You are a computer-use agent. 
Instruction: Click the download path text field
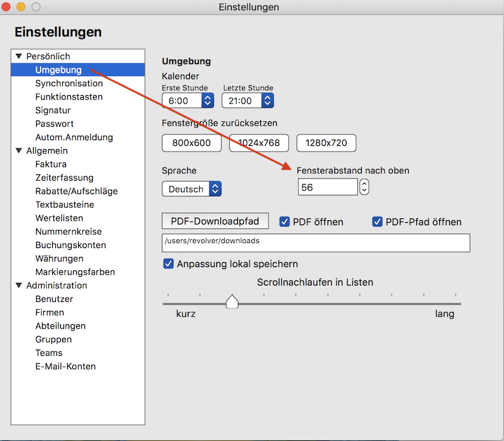click(x=316, y=243)
